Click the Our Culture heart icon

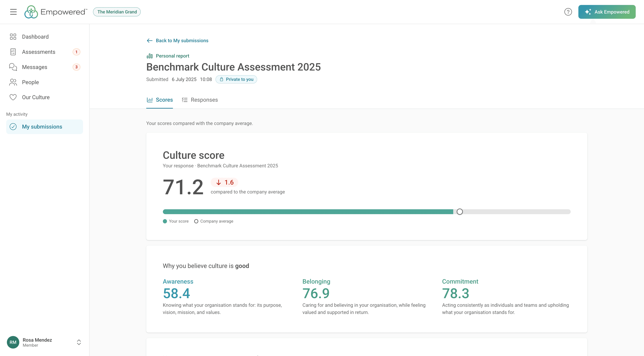coord(13,97)
